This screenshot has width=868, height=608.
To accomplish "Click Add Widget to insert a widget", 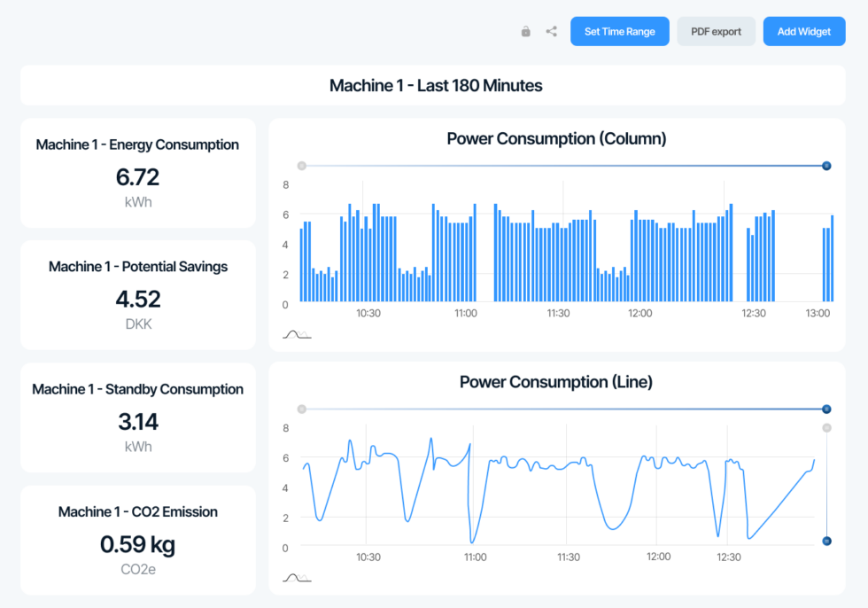I will pos(803,31).
